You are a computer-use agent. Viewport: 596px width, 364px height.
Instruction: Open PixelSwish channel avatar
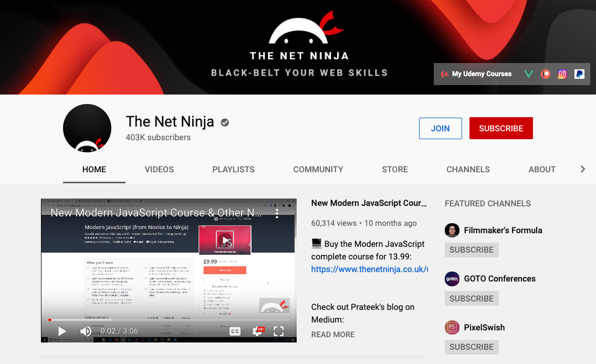pyautogui.click(x=452, y=327)
